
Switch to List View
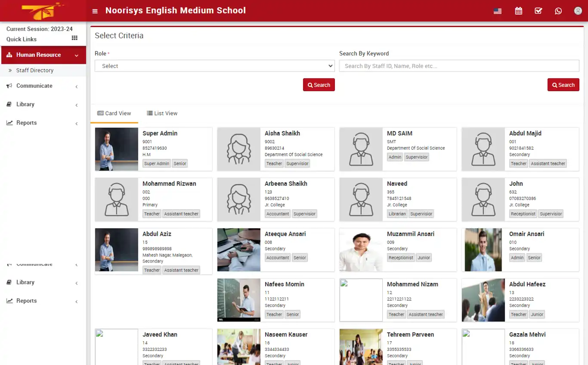coord(162,113)
